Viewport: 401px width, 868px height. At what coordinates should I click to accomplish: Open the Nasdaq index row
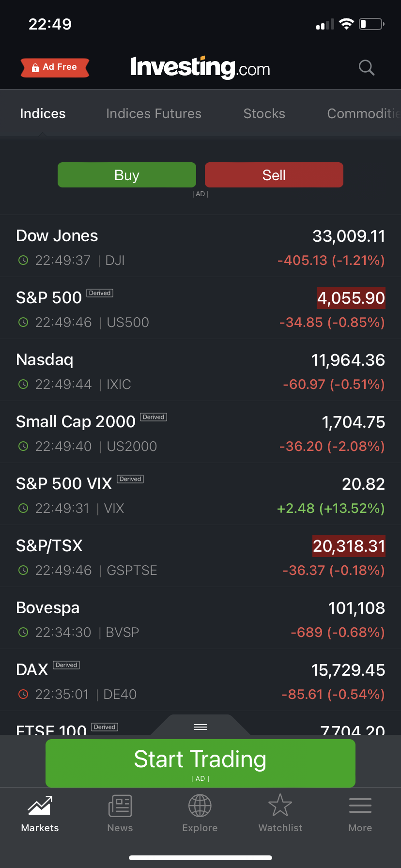200,371
